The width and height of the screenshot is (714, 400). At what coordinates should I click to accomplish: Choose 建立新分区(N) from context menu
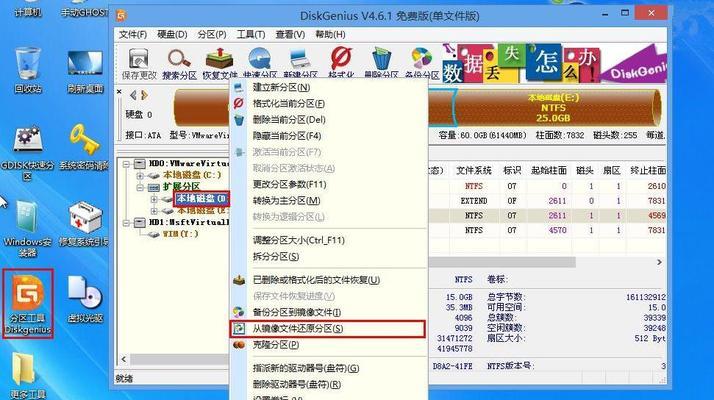(x=328, y=87)
